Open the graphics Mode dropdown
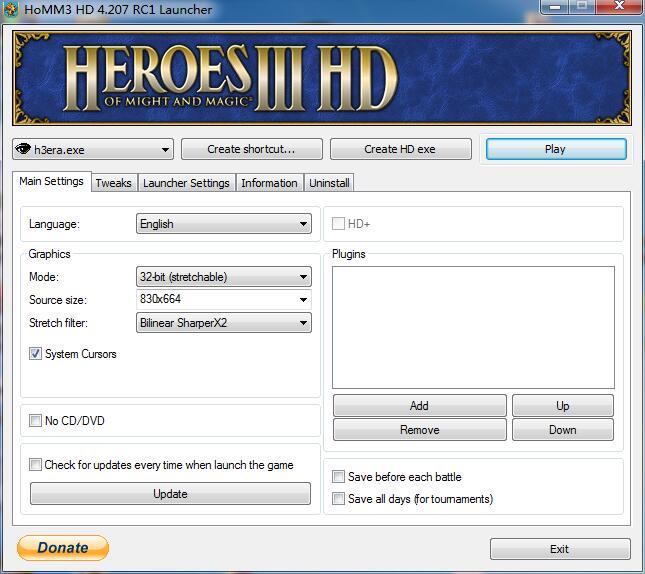 [224, 277]
